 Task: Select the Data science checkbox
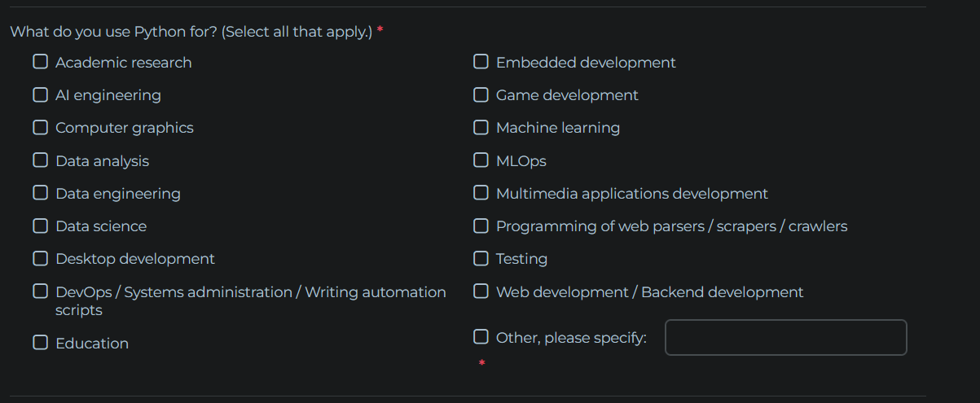(x=41, y=226)
